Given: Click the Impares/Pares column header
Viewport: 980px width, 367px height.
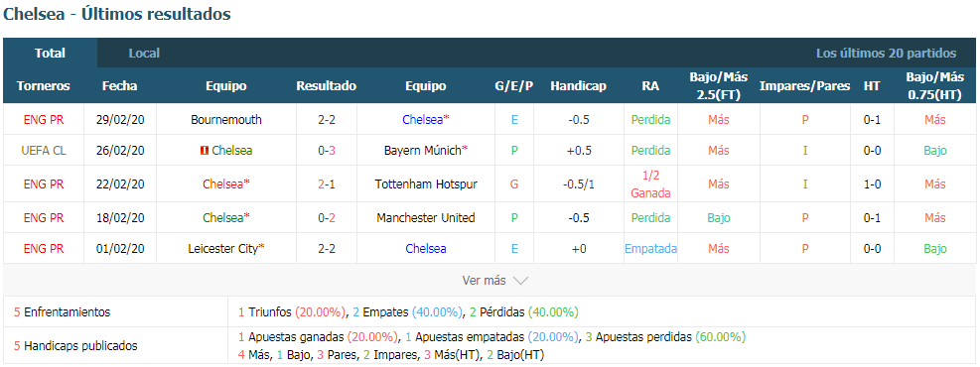Looking at the screenshot, I should tap(804, 86).
